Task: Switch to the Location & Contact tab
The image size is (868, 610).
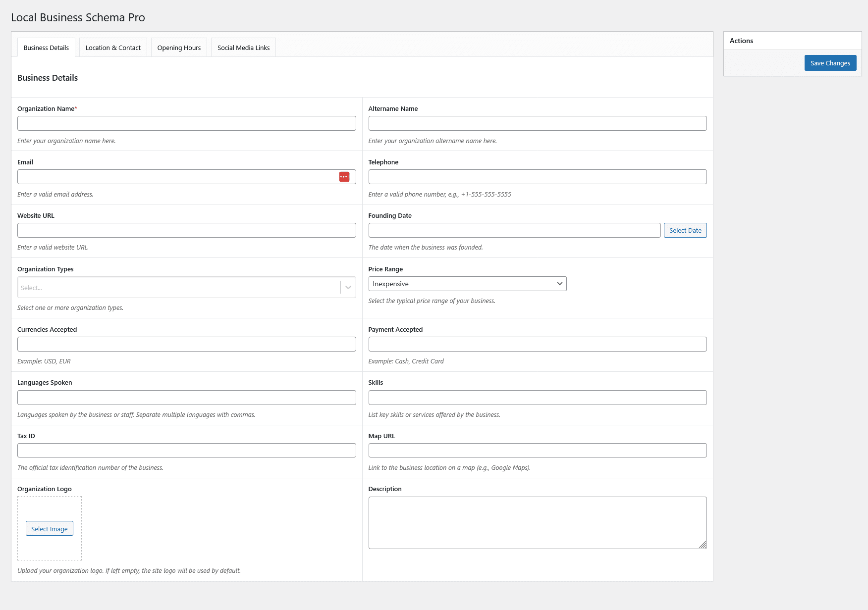Action: pyautogui.click(x=113, y=48)
